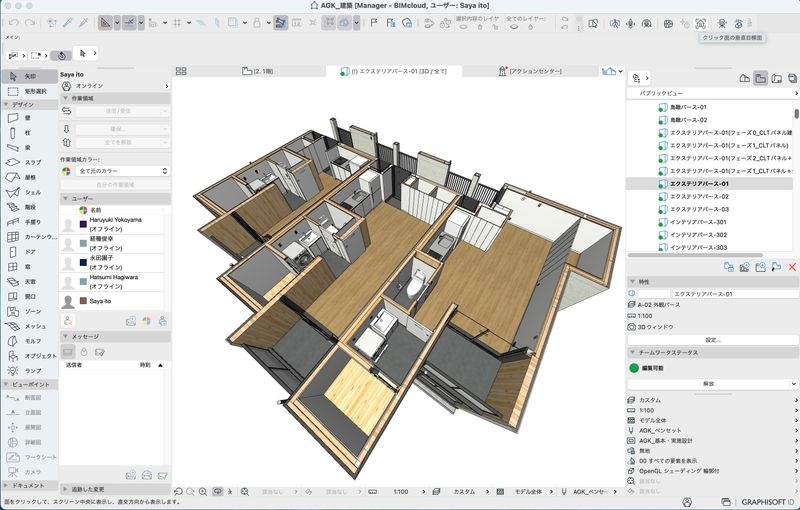800x510 pixels.
Task: Toggle the grid snap toolbar button
Action: click(178, 23)
